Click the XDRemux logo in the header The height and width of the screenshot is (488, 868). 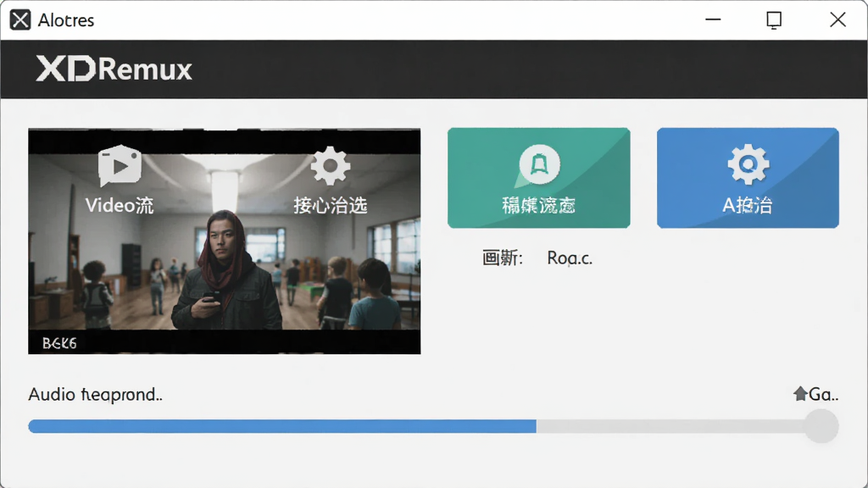[x=114, y=69]
